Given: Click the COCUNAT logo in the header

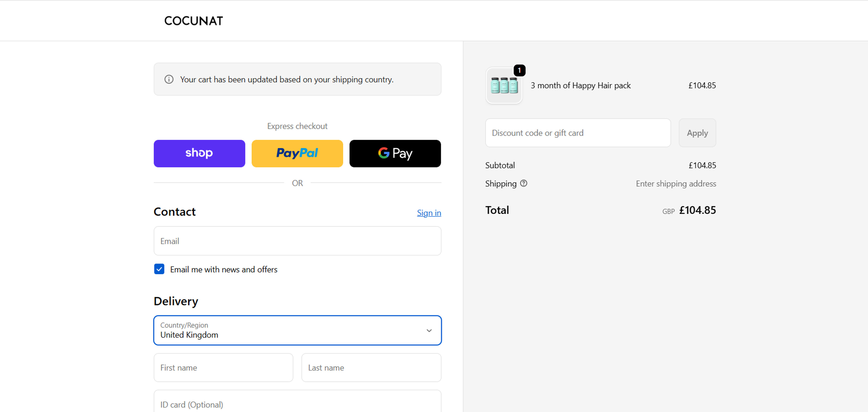Looking at the screenshot, I should pos(193,21).
